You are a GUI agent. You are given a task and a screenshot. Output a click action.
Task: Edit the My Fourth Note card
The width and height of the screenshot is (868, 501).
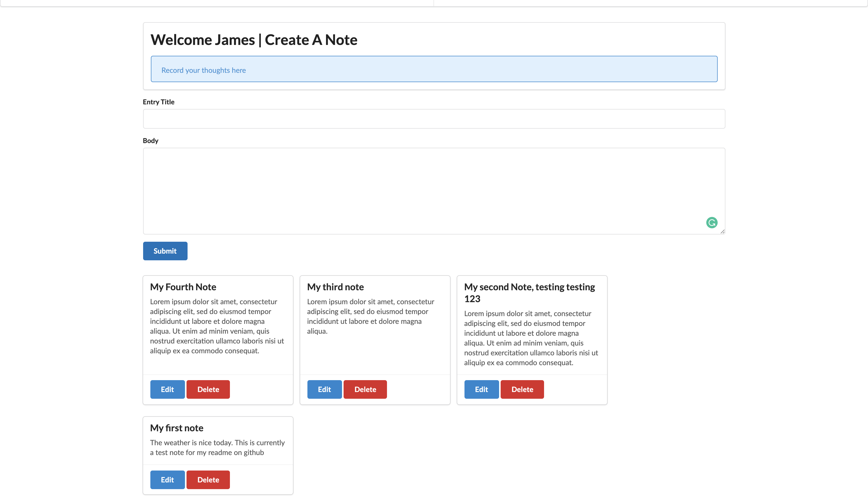(x=167, y=389)
